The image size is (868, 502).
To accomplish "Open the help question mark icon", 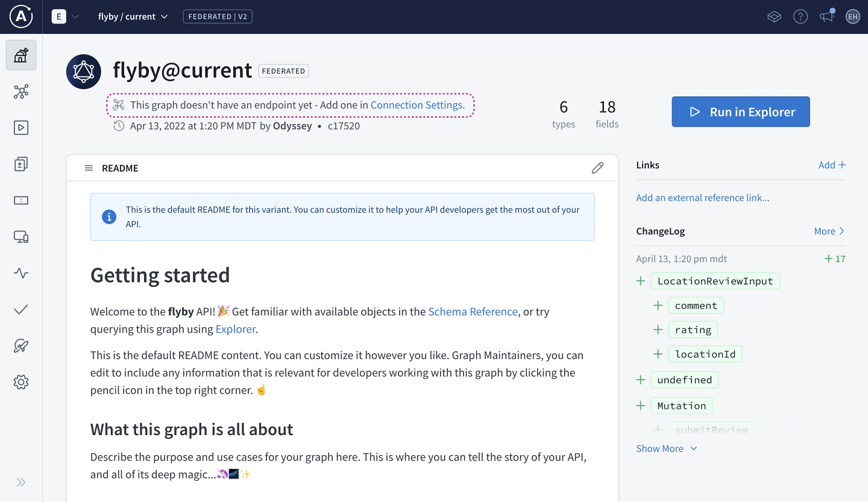I will coord(800,17).
